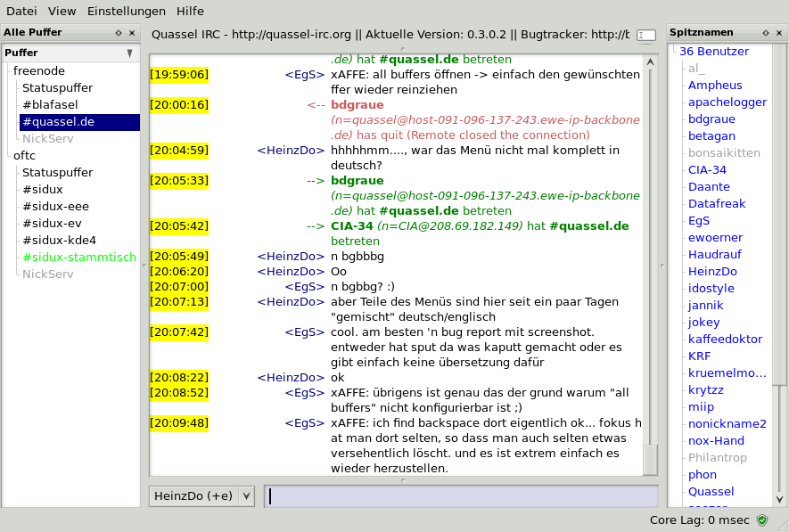The height and width of the screenshot is (532, 789).
Task: Select apachelogger in the Spitznamen list
Action: click(727, 102)
